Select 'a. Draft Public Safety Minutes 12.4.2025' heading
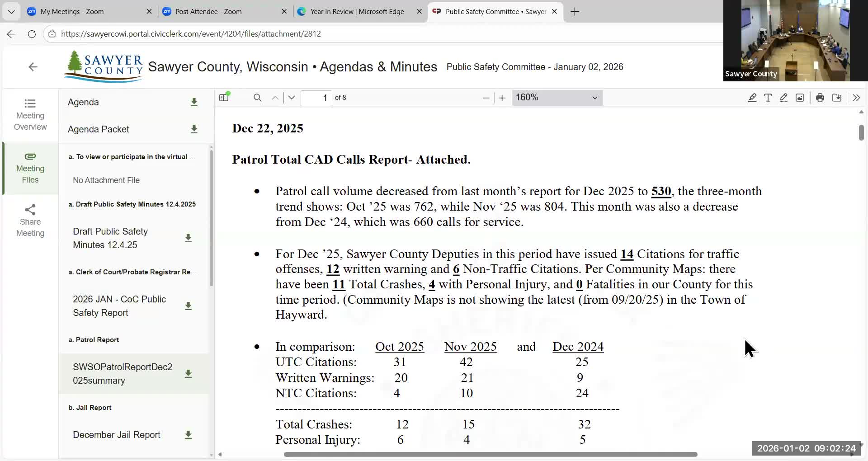The width and height of the screenshot is (868, 461). point(132,204)
